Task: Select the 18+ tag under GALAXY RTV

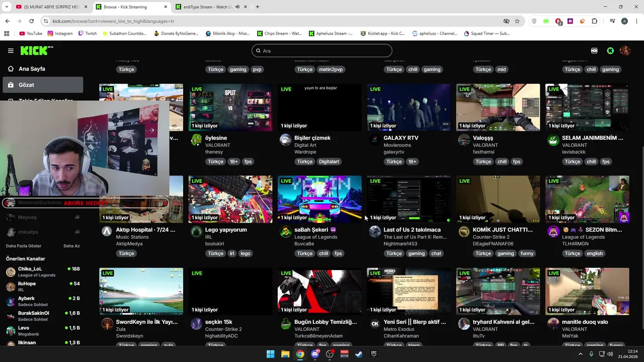Action: click(412, 161)
